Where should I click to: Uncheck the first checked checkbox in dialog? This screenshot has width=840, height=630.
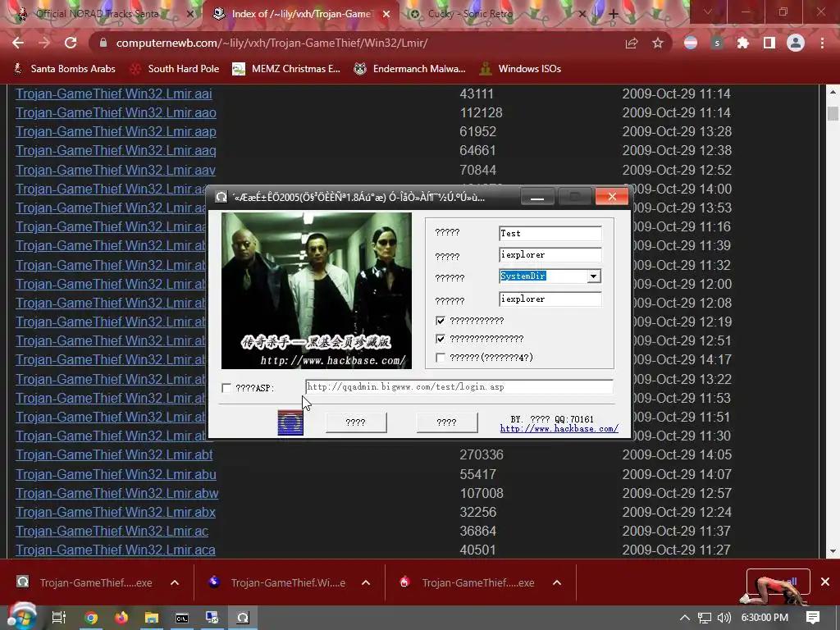pos(441,321)
